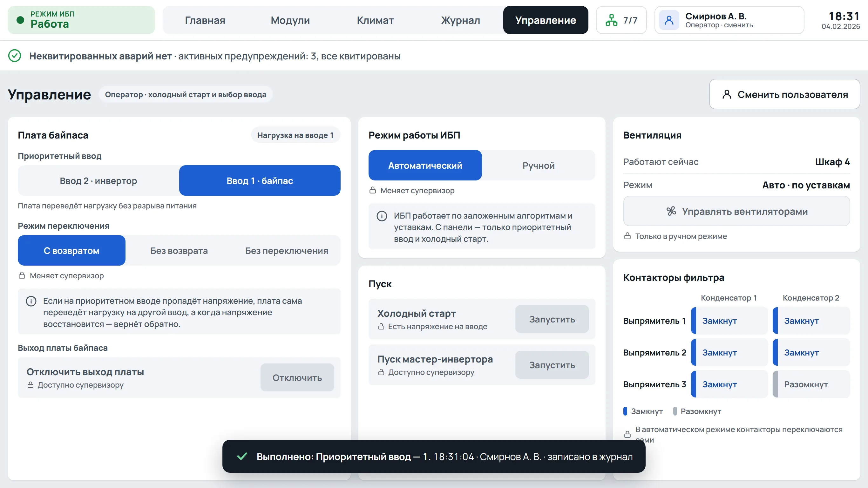868x488 pixels.
Task: Switch UPS mode to Автоматический
Action: pos(425,165)
